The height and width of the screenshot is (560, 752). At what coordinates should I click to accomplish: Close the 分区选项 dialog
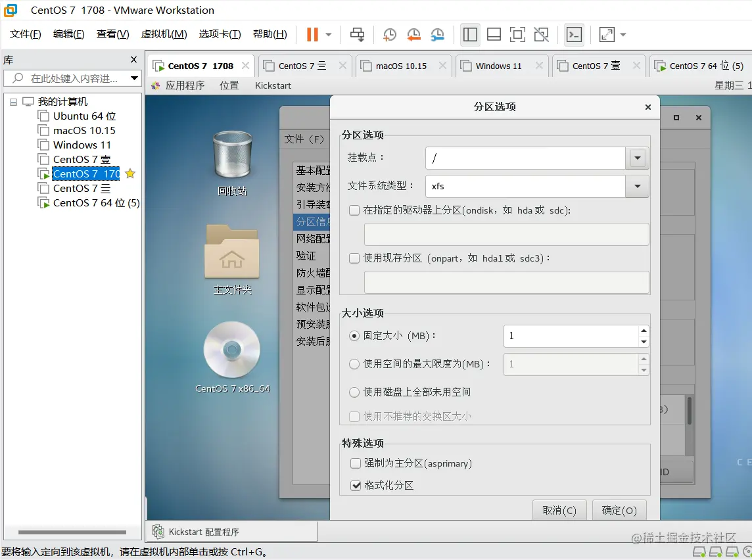pos(648,107)
